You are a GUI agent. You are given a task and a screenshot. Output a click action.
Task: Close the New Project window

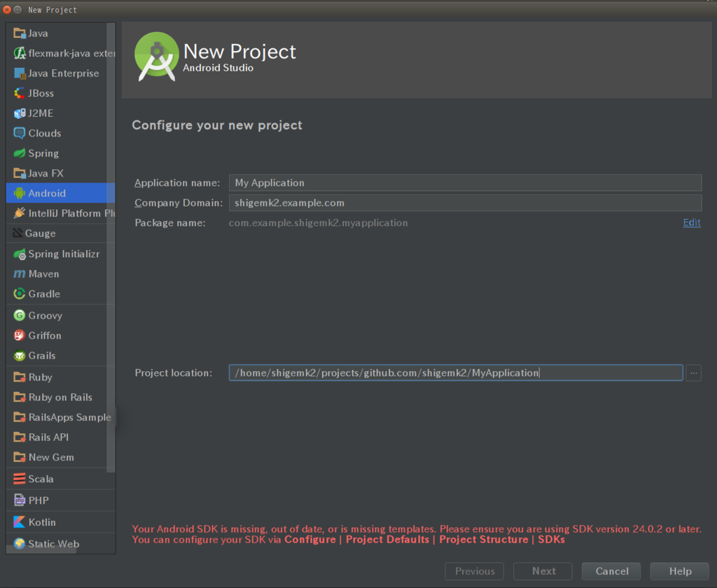[7, 10]
